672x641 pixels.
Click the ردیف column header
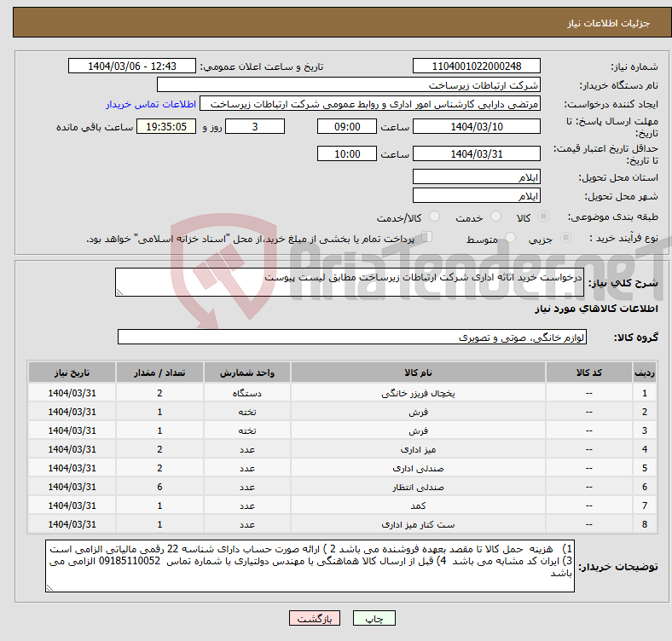pyautogui.click(x=644, y=372)
